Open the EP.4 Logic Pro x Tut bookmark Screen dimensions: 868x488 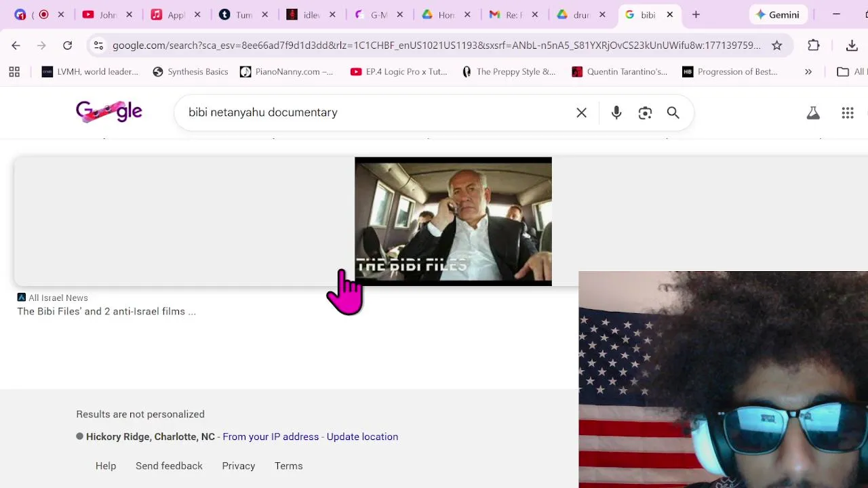(x=399, y=72)
